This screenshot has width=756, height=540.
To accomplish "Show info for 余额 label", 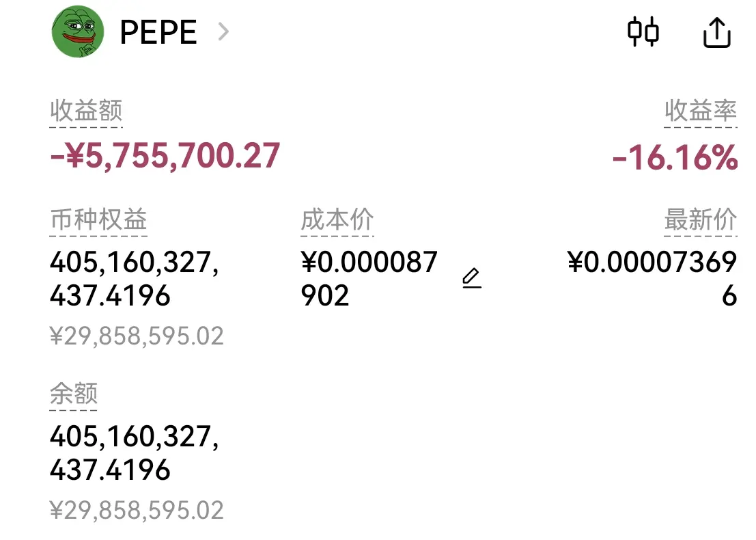I will [74, 394].
